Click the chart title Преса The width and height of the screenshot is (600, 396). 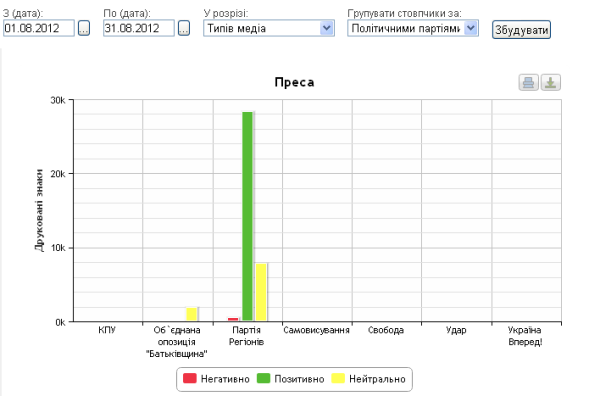[294, 82]
